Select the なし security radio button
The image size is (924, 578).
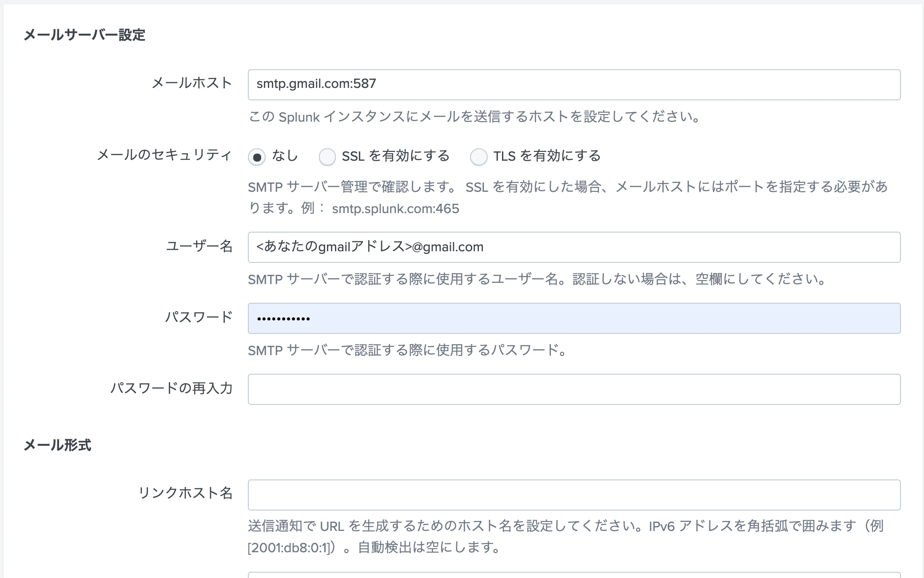[x=257, y=157]
